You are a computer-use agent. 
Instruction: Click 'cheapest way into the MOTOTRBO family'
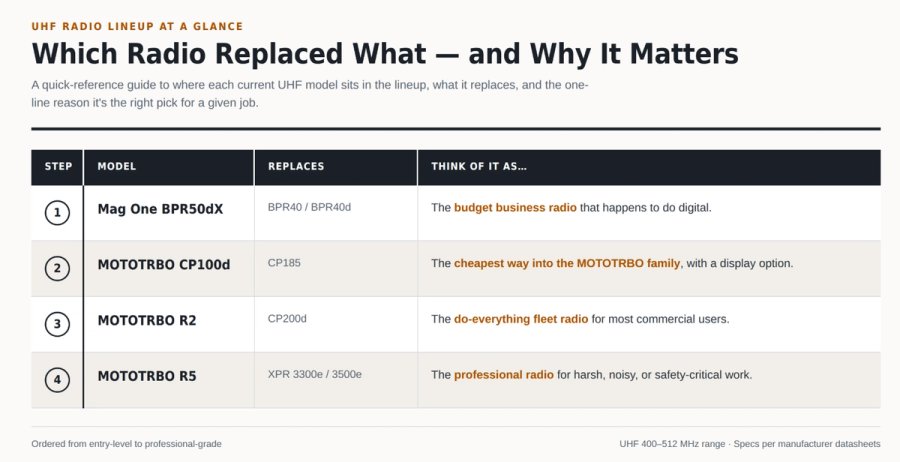pyautogui.click(x=567, y=263)
